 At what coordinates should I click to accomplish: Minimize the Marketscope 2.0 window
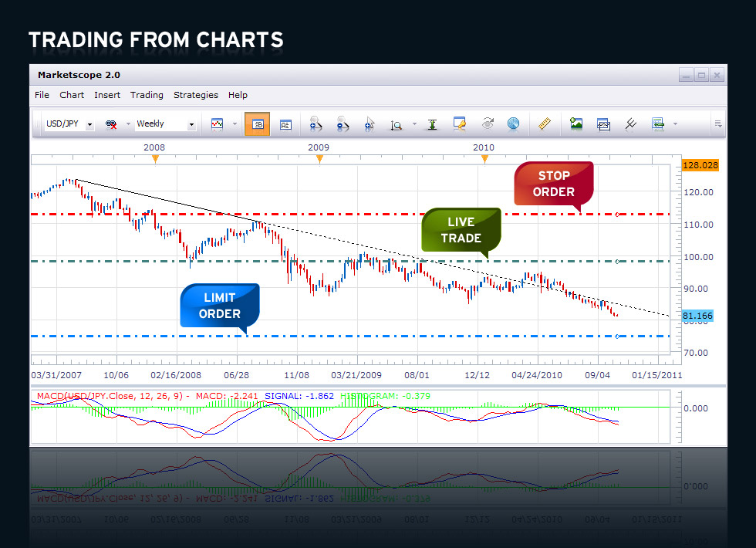click(686, 76)
